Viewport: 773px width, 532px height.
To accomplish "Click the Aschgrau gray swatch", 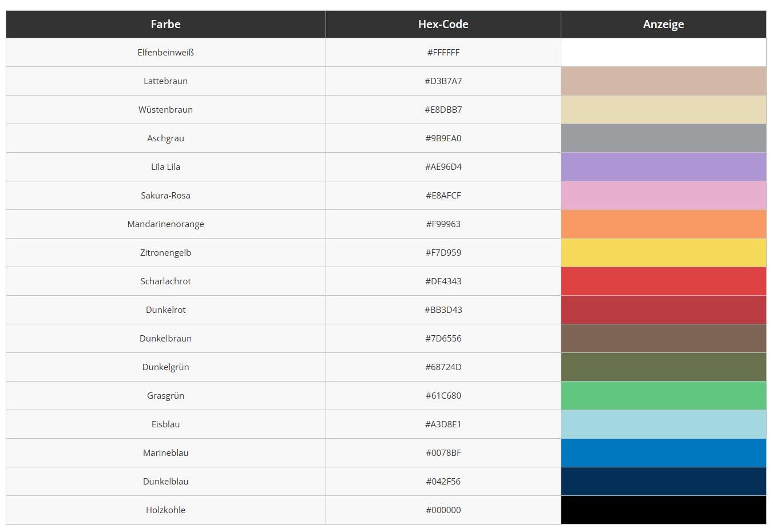I will point(663,138).
